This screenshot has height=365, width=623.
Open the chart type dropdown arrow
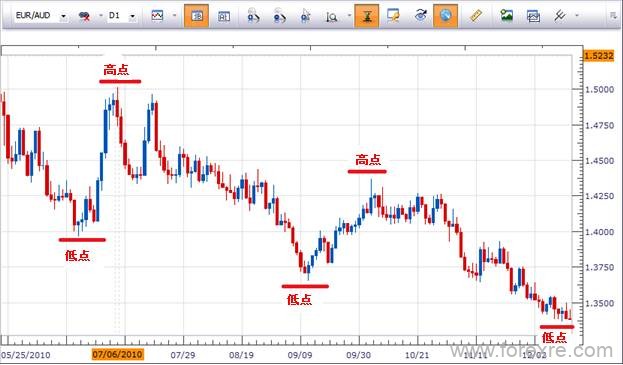click(x=174, y=16)
